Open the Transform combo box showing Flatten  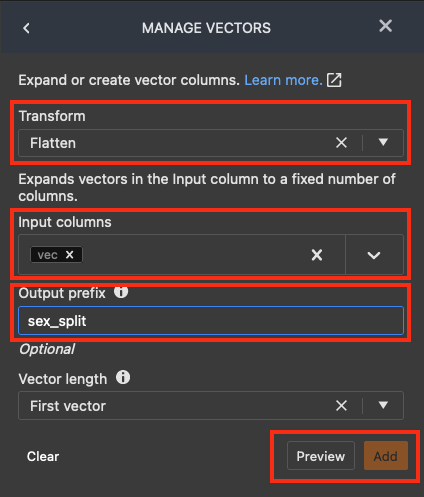[x=211, y=143]
